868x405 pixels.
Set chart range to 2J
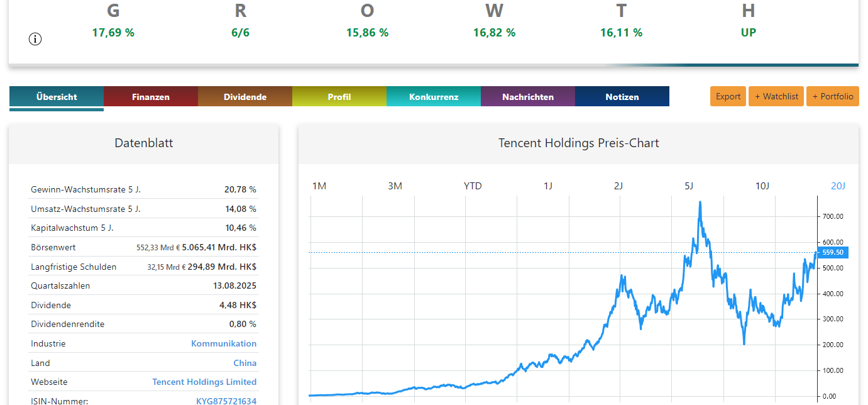(618, 186)
